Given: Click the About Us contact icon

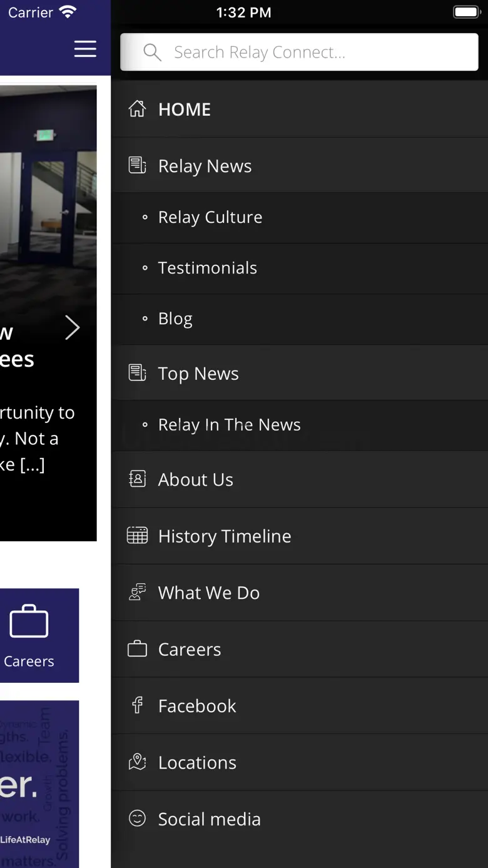Looking at the screenshot, I should tap(137, 479).
